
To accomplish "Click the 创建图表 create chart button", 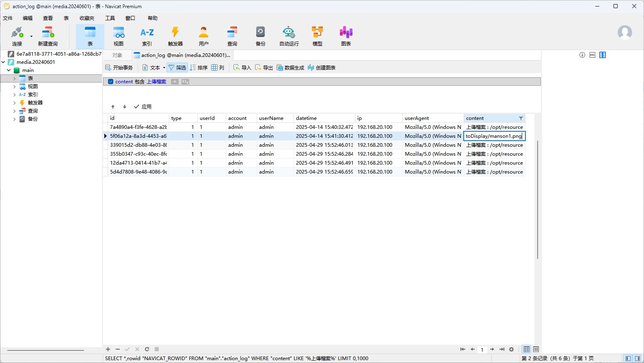I will (322, 67).
